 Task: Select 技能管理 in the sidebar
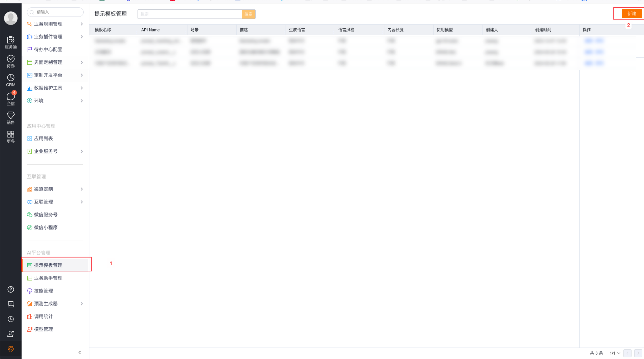pyautogui.click(x=43, y=291)
